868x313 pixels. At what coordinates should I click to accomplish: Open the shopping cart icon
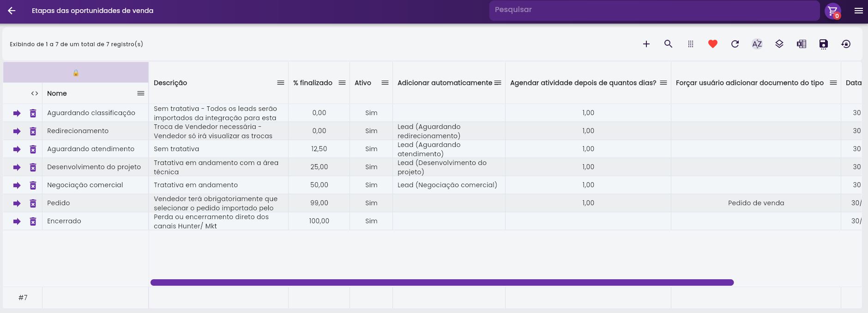[832, 11]
